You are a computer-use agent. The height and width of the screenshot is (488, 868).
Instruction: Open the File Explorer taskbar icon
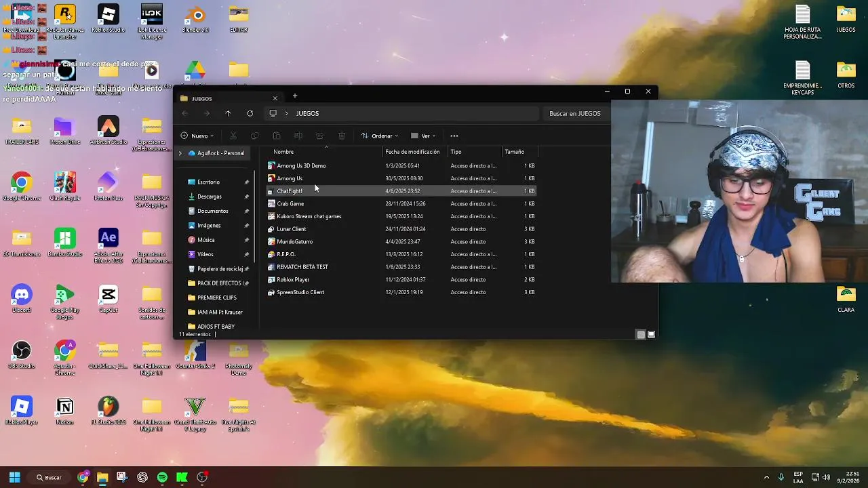click(x=102, y=477)
